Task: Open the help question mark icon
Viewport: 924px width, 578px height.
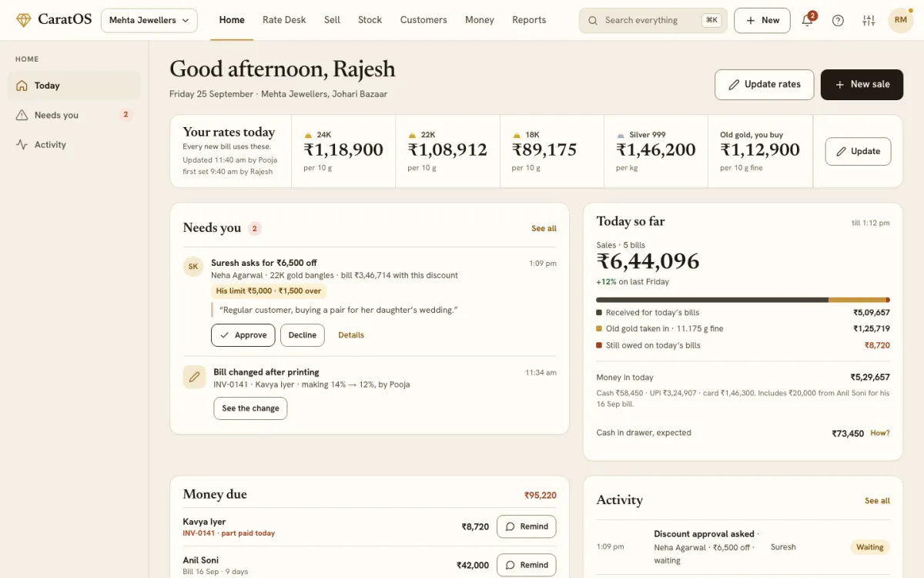Action: click(838, 20)
